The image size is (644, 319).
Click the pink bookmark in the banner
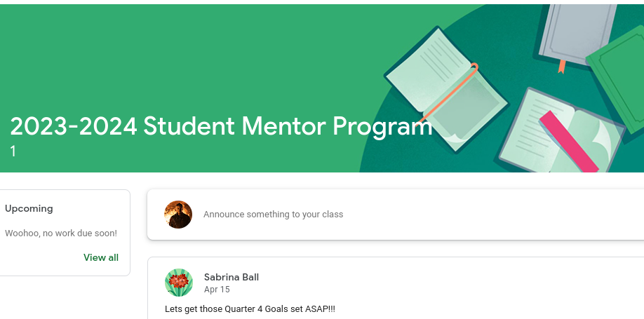click(568, 140)
